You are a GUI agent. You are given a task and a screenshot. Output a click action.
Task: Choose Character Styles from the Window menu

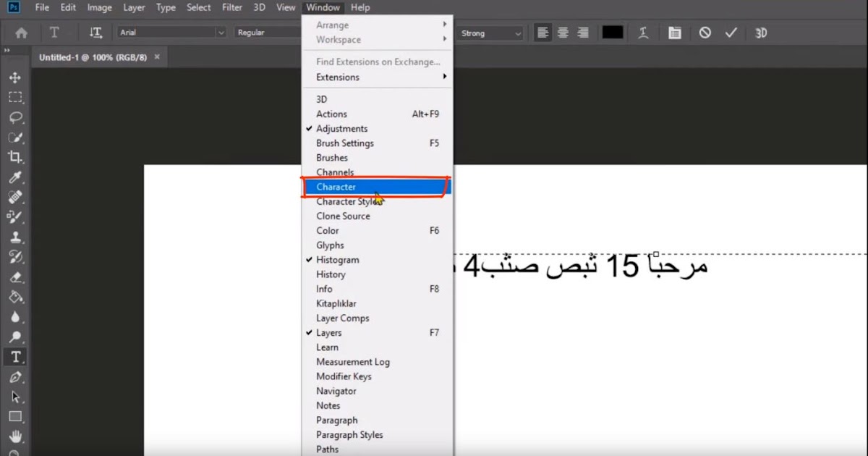coord(378,202)
